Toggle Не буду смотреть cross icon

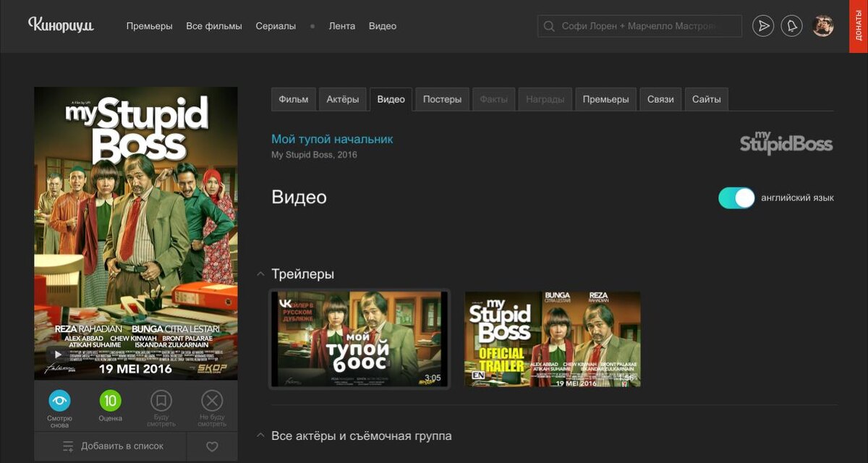tap(212, 400)
